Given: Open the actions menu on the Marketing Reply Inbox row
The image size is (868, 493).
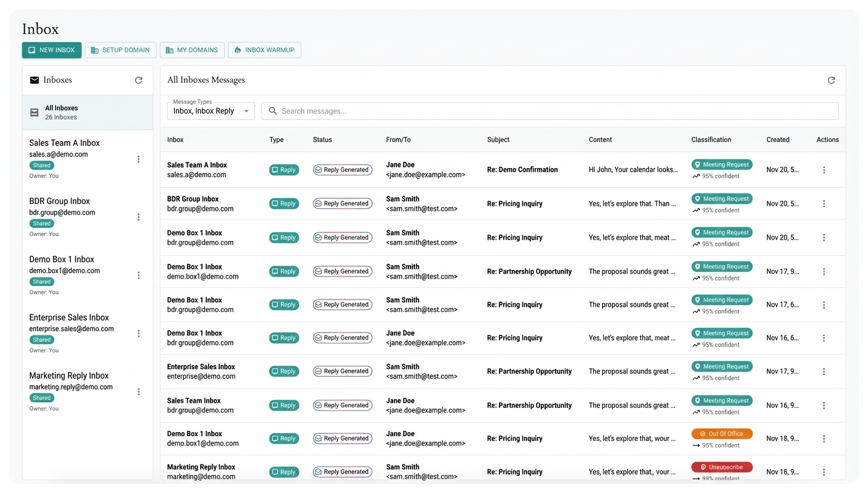Looking at the screenshot, I should point(824,471).
